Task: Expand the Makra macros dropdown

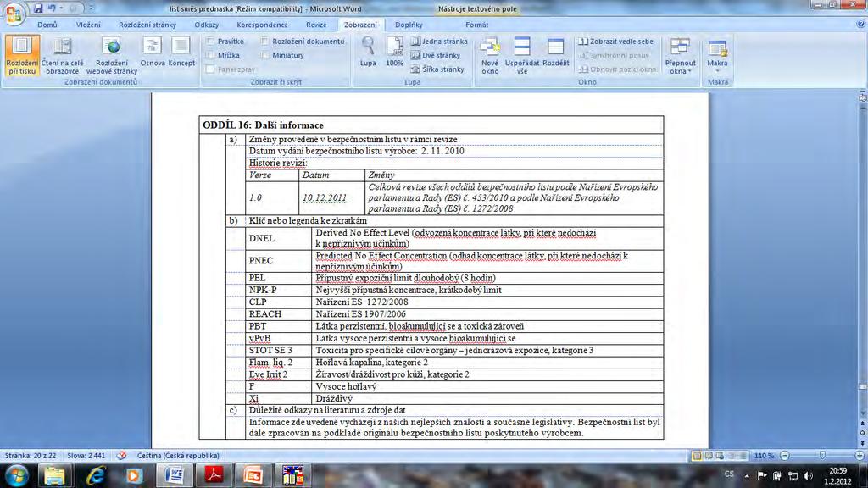Action: click(717, 55)
